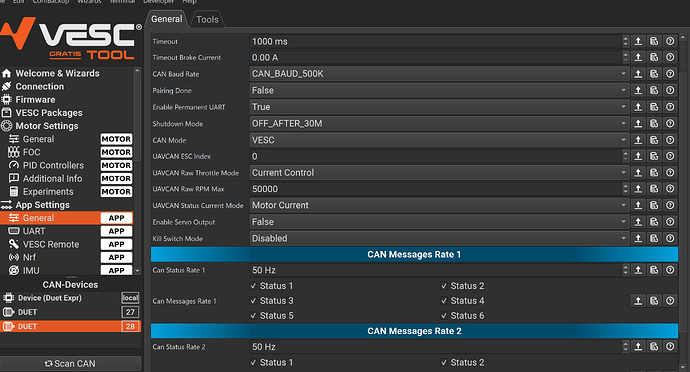Show help for the Timeout row
The height and width of the screenshot is (372, 690).
click(x=670, y=41)
